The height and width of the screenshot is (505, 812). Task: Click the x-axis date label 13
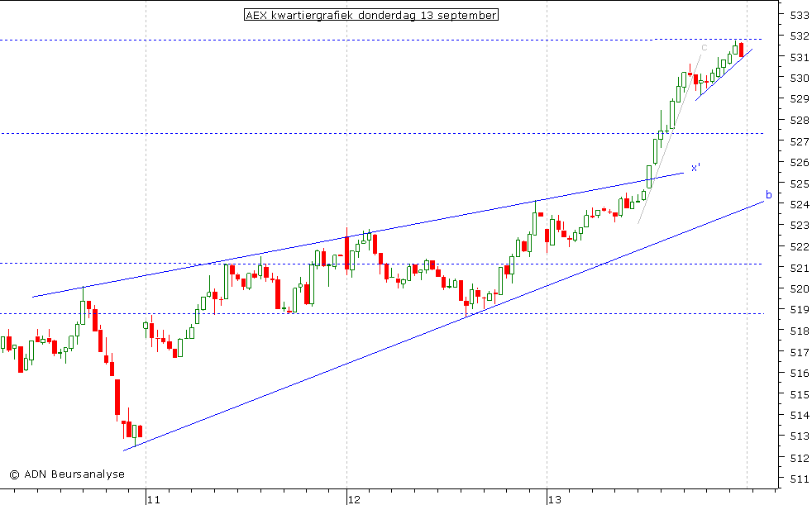(555, 499)
